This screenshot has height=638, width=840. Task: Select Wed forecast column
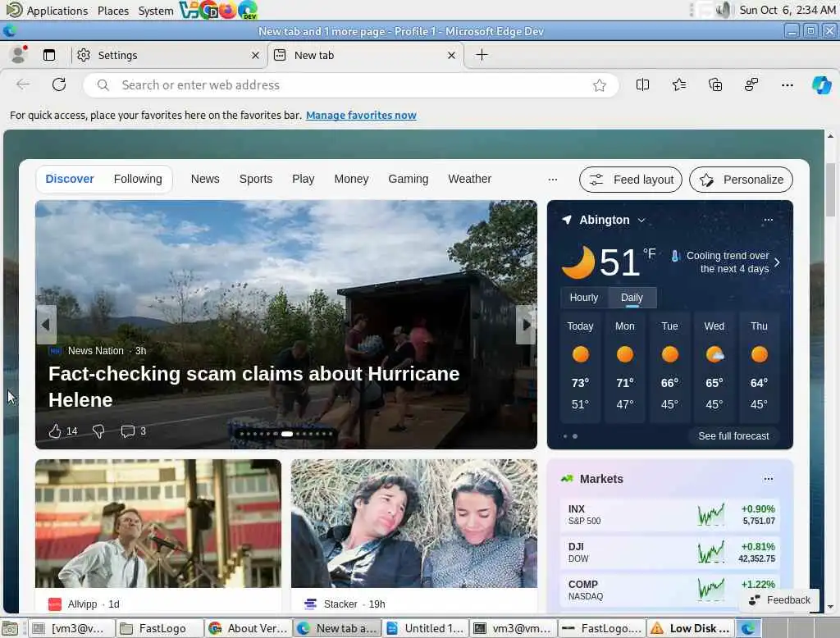714,368
